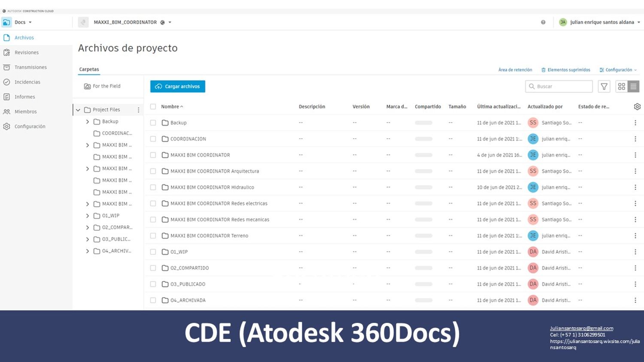Screen dimensions: 644x362
Task: Open the Elementos suprimidos link
Action: [565, 70]
